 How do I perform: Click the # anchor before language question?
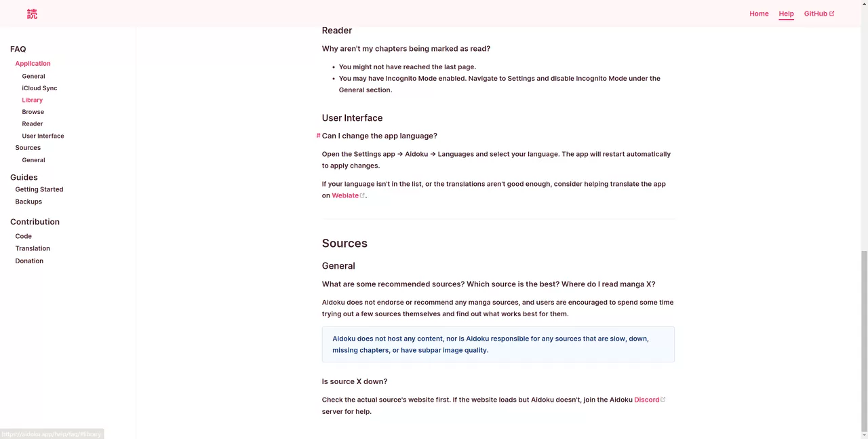click(x=318, y=136)
